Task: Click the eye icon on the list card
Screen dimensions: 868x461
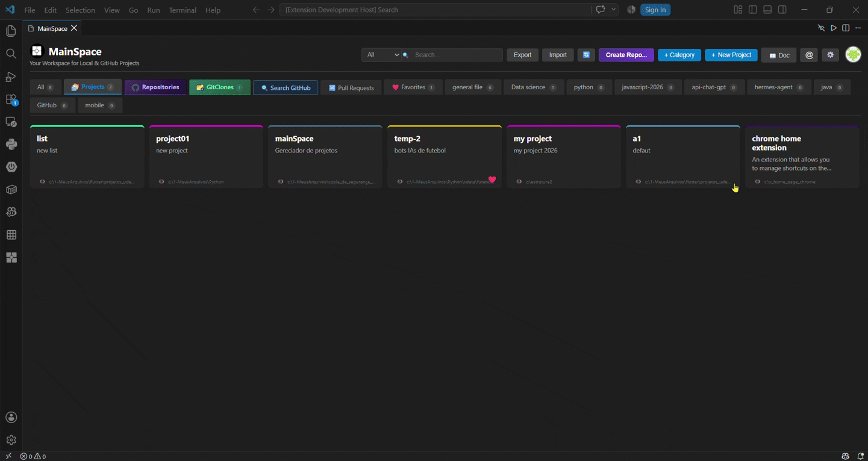Action: click(x=42, y=181)
